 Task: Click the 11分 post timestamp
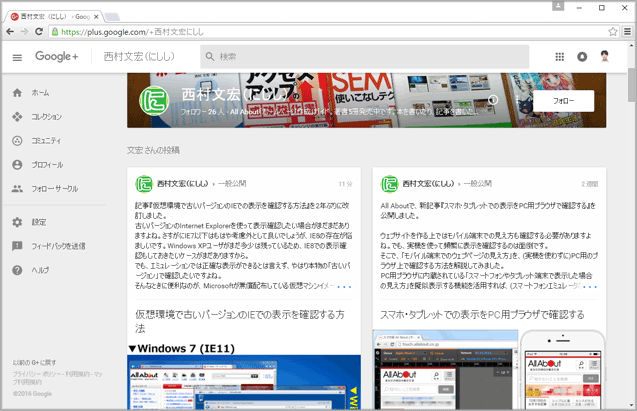[x=345, y=184]
